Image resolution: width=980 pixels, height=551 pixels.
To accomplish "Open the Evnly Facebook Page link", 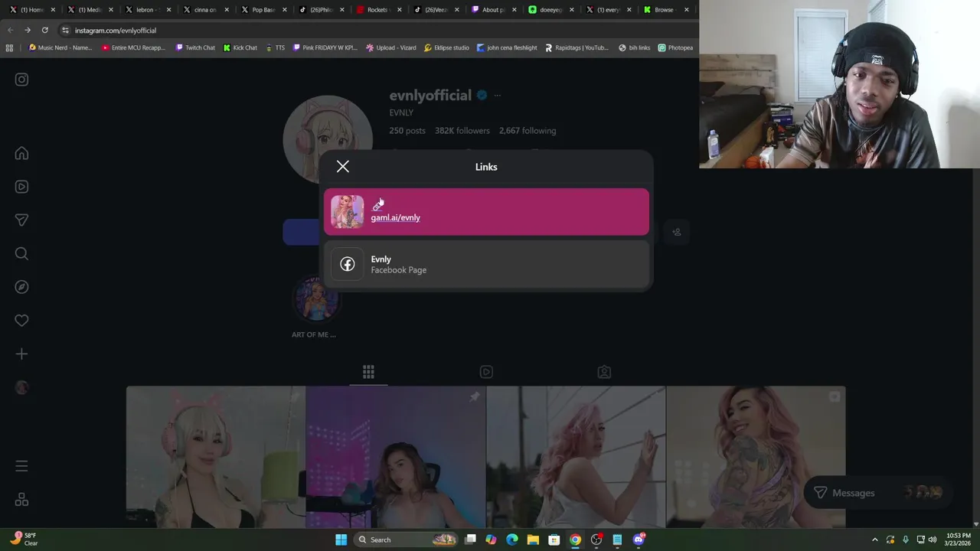I will point(486,264).
